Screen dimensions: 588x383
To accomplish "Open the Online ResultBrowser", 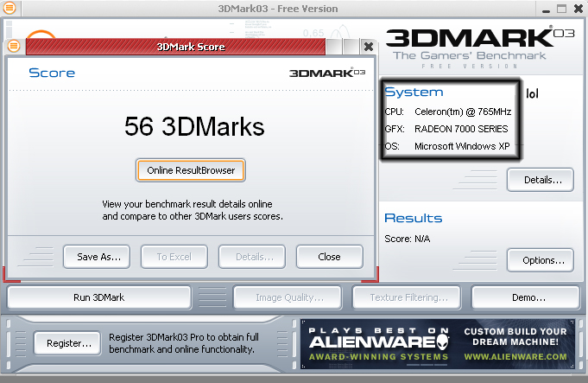I will (x=191, y=170).
